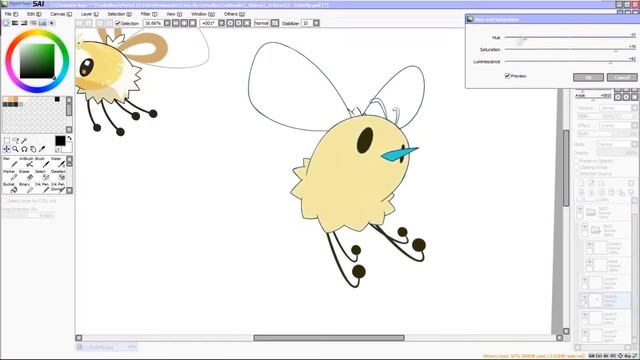640x360 pixels.
Task: Activate the Eyedropper color picker tool
Action: 42,149
